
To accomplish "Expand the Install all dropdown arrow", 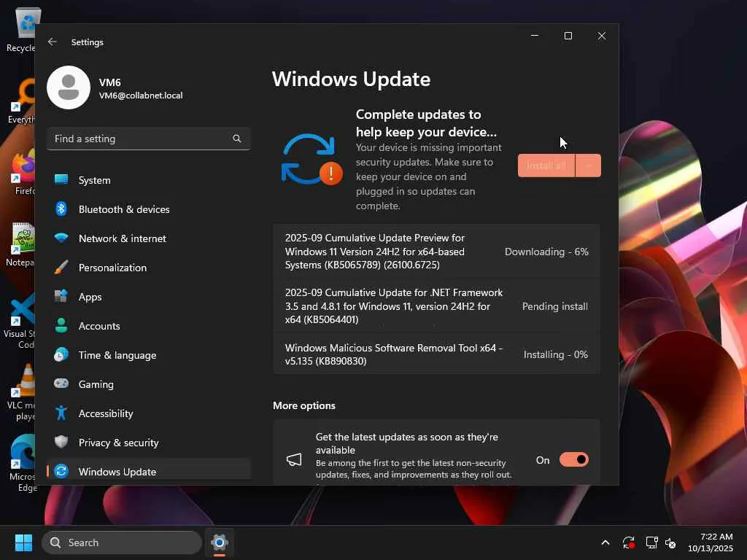I will pyautogui.click(x=589, y=166).
